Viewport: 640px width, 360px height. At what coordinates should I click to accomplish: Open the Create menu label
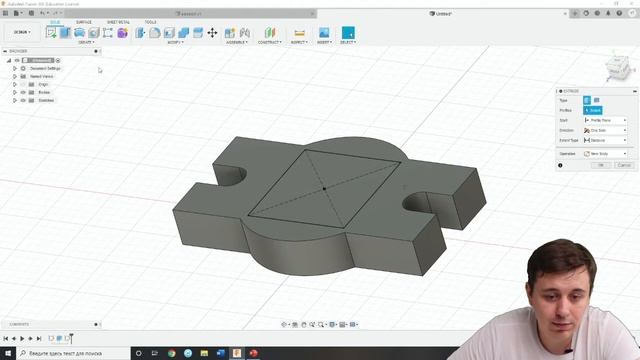click(x=86, y=42)
